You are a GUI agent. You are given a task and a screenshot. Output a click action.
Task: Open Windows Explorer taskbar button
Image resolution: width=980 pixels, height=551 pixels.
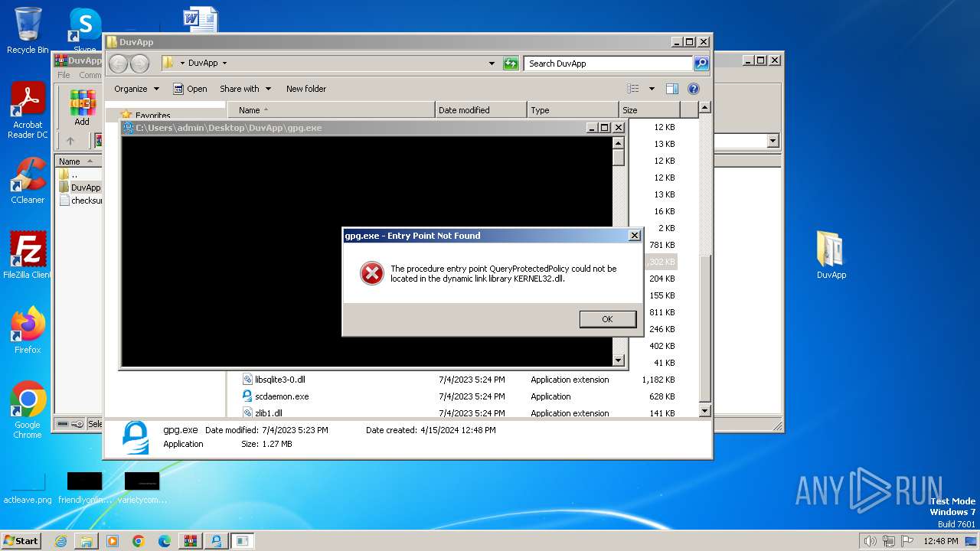pos(87,541)
